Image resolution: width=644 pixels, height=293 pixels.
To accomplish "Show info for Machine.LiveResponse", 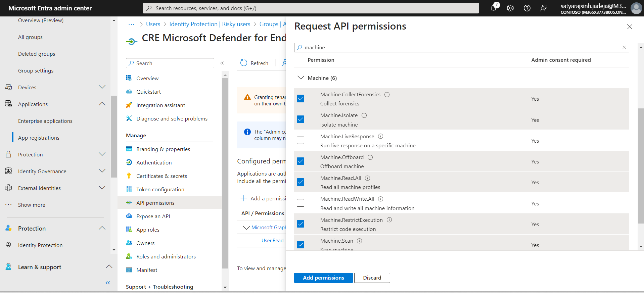I will [x=380, y=136].
